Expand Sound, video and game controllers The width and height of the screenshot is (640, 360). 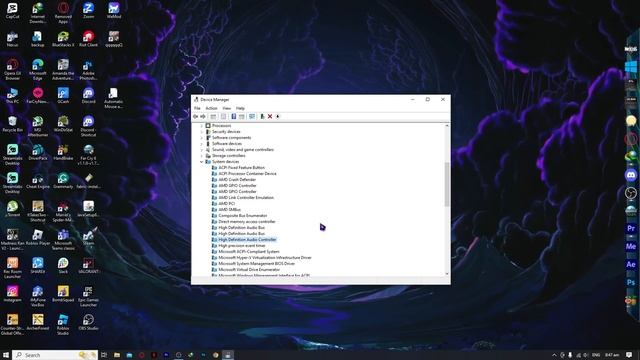tap(202, 150)
